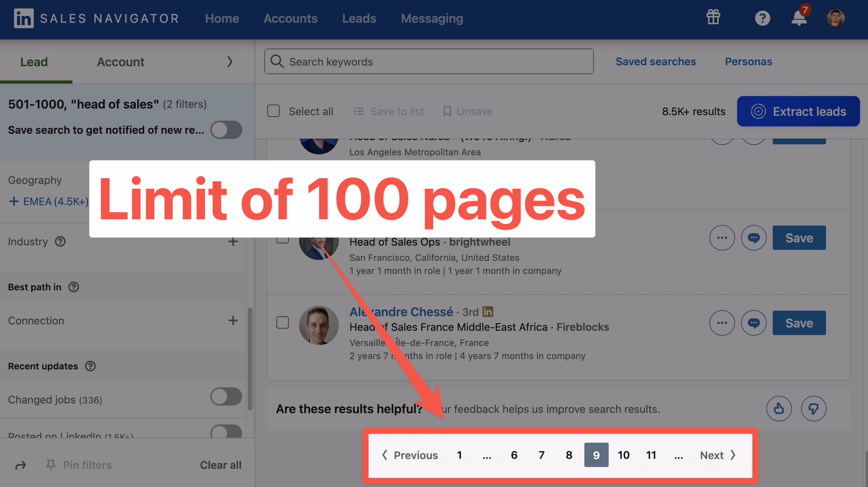Open the help question mark icon
The width and height of the screenshot is (868, 487).
click(x=762, y=18)
